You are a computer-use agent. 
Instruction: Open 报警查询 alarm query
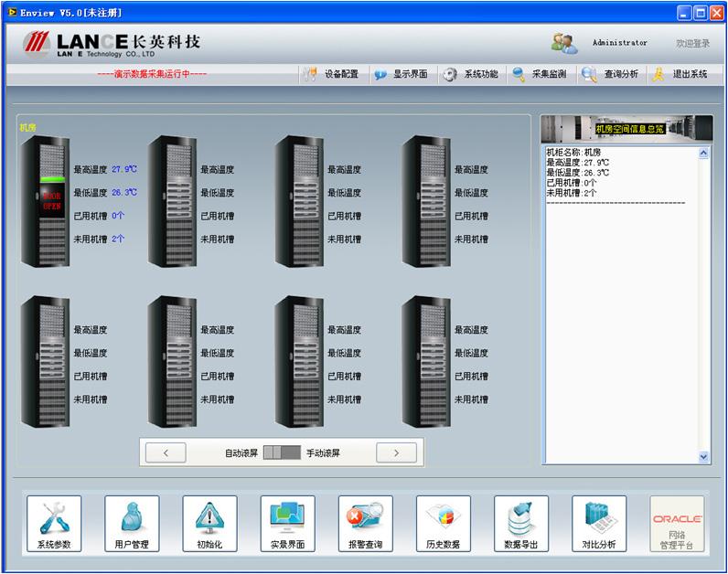pos(365,524)
